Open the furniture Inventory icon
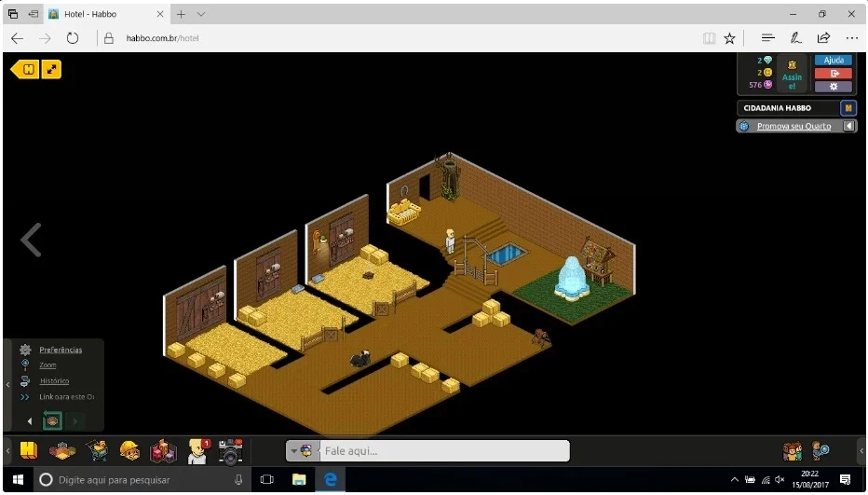Image resolution: width=868 pixels, height=495 pixels. pos(163,451)
